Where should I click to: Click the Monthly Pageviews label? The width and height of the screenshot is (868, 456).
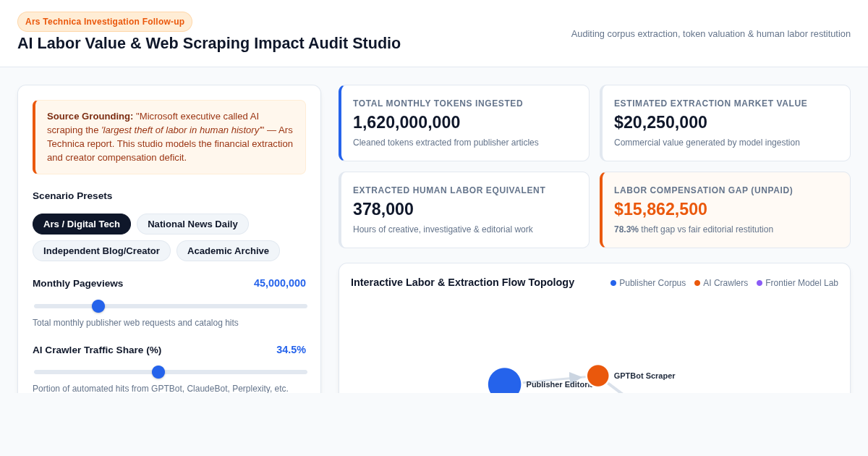point(78,284)
